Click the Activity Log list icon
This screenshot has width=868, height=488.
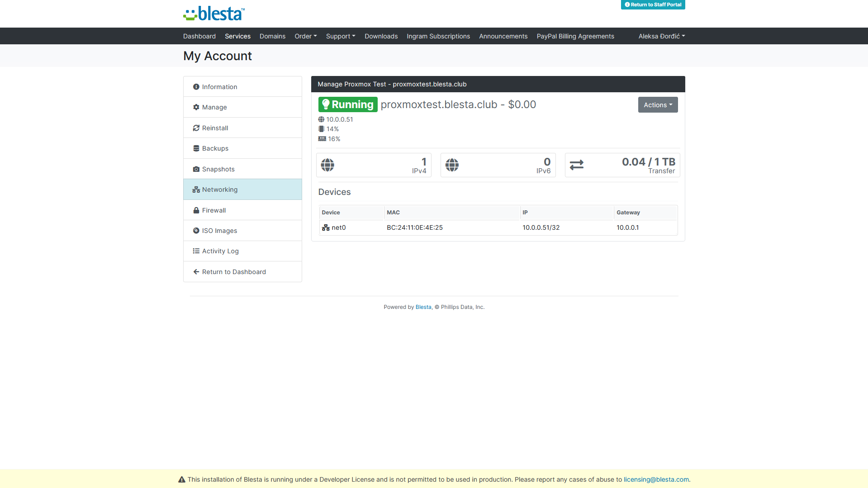coord(196,251)
